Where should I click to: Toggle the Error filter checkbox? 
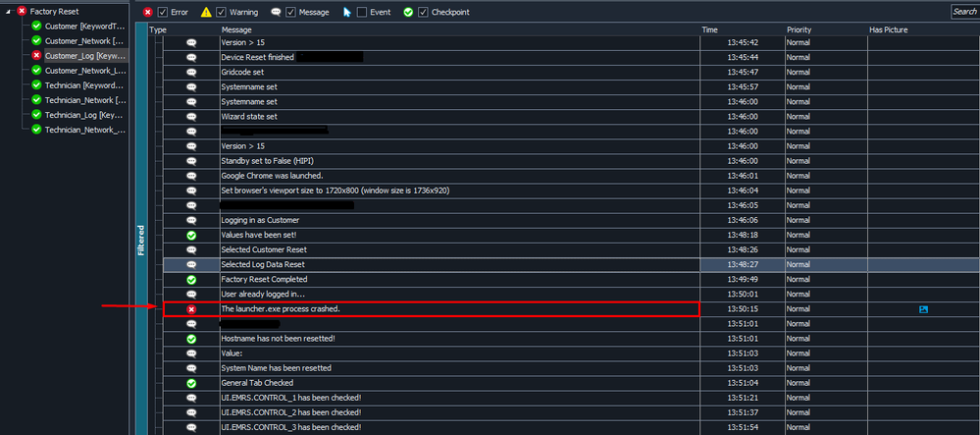(x=163, y=12)
